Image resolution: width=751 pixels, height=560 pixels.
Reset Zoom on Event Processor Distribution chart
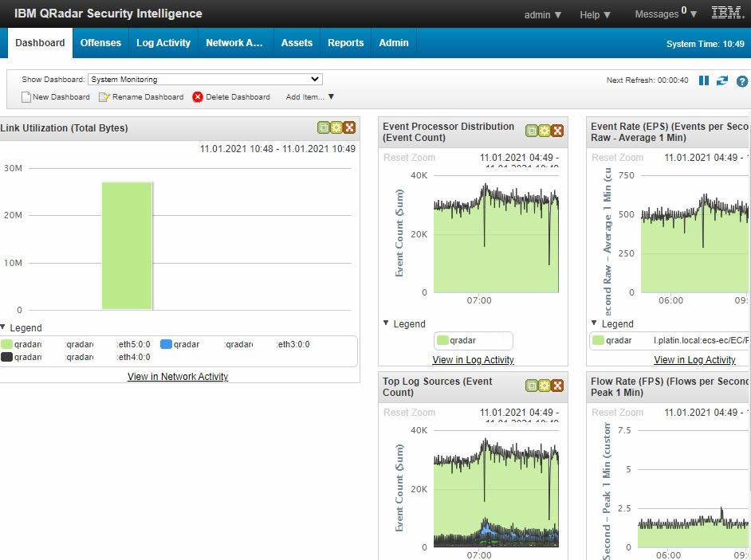point(410,158)
